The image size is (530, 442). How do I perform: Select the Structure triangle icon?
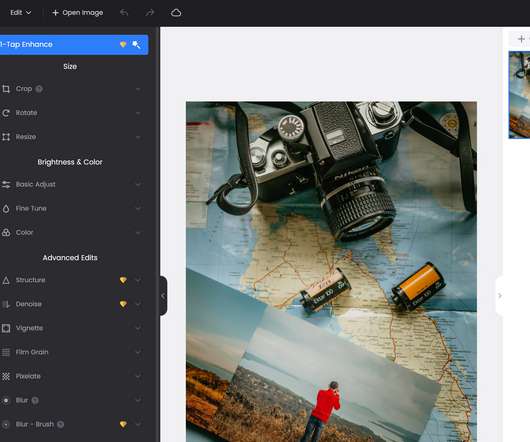coord(6,280)
